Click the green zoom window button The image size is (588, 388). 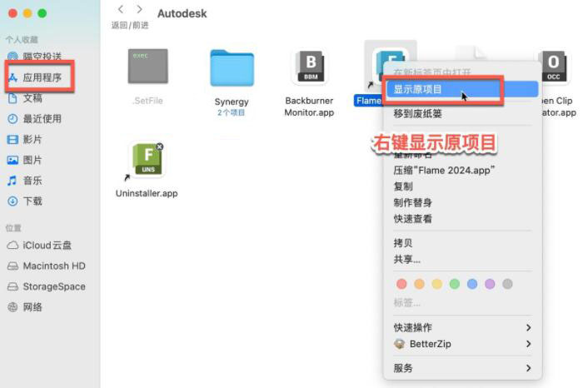[x=42, y=13]
